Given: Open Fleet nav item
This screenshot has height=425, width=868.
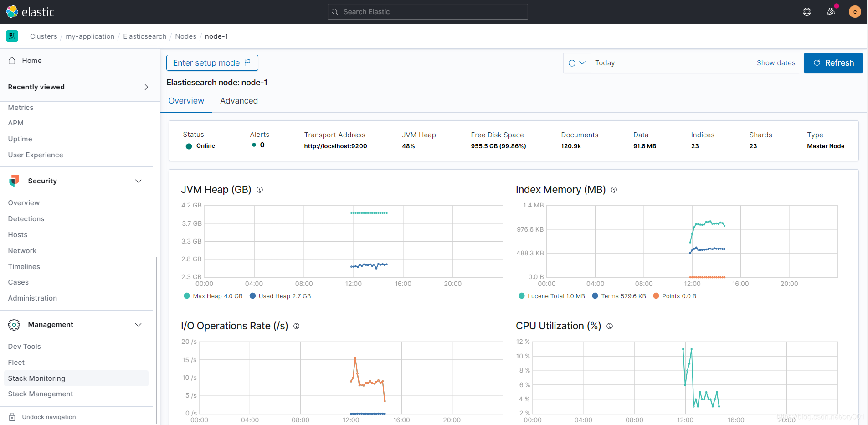Looking at the screenshot, I should 16,363.
